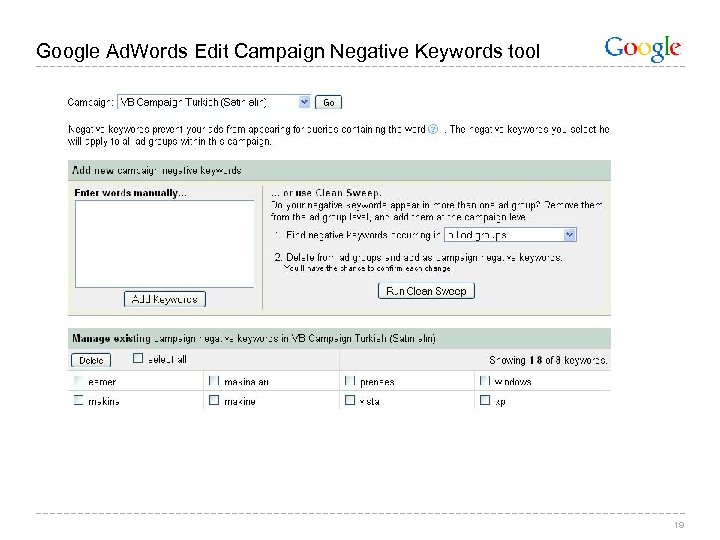Check the first keyword checkbox beside masina

tap(79, 381)
